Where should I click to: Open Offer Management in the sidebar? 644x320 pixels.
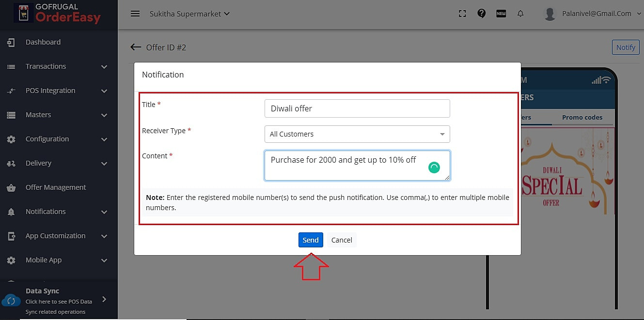56,187
